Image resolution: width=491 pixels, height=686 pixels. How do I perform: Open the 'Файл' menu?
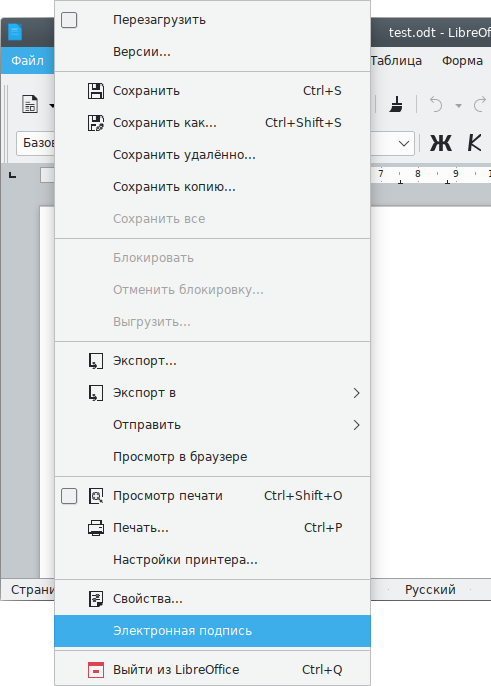pyautogui.click(x=27, y=60)
